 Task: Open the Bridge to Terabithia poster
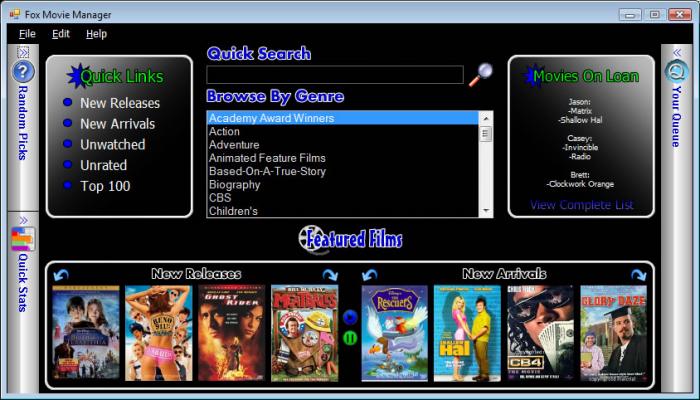[x=86, y=333]
